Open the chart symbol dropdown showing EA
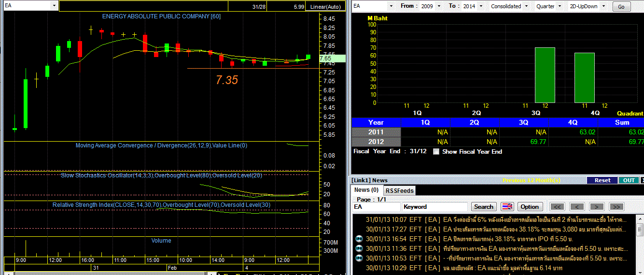This screenshot has width=644, height=275. tap(54, 6)
